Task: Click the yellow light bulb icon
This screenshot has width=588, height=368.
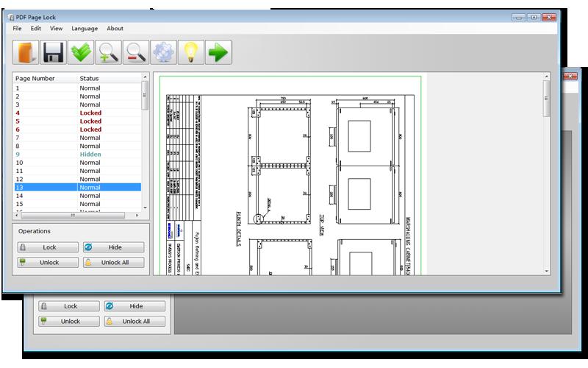Action: pyautogui.click(x=191, y=52)
